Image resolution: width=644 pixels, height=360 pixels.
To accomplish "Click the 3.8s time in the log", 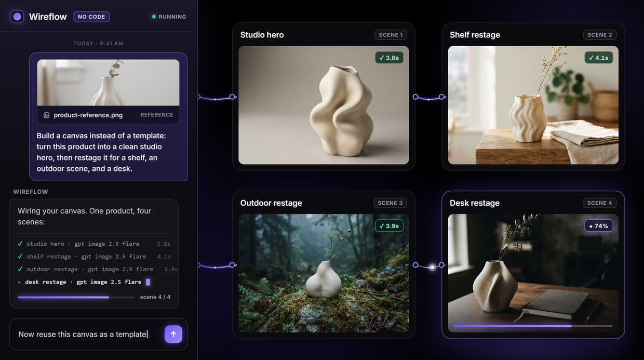I will [164, 244].
